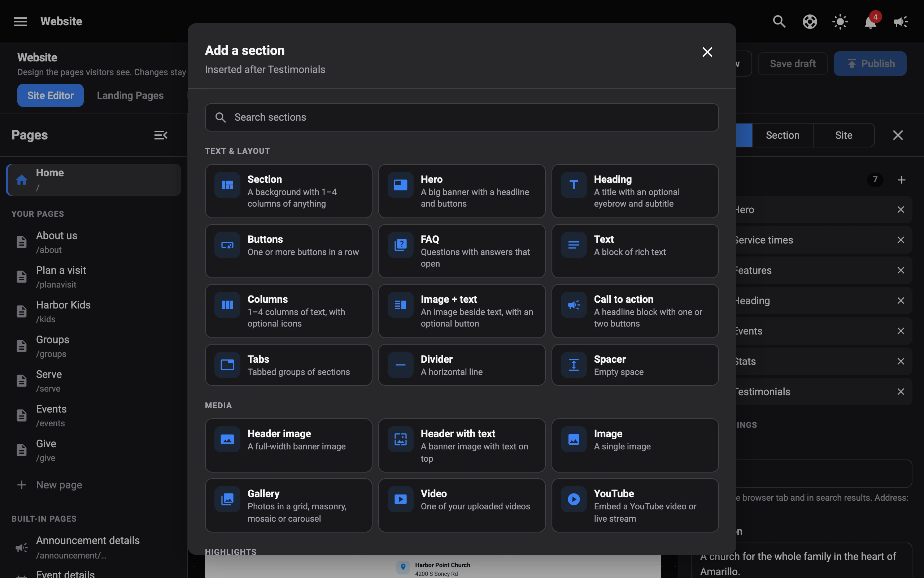
Task: Switch to the Site Editor tab
Action: point(51,95)
